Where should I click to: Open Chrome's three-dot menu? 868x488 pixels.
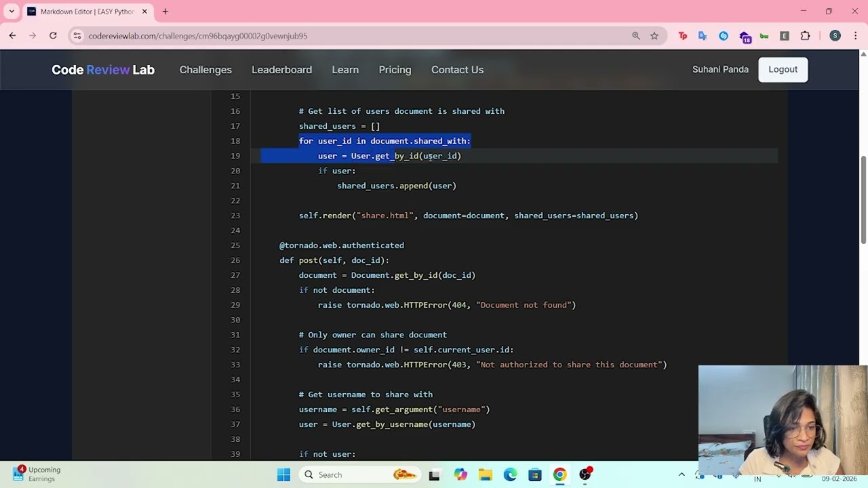point(856,36)
